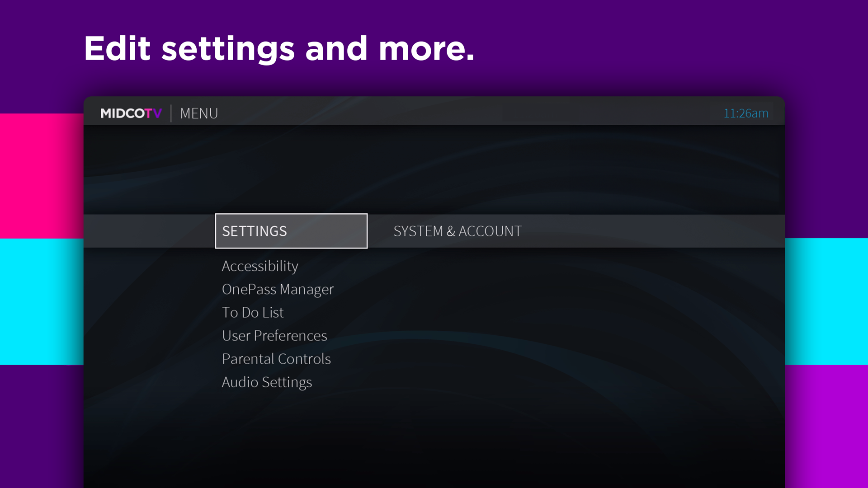
Task: Open the To Do List
Action: click(252, 312)
